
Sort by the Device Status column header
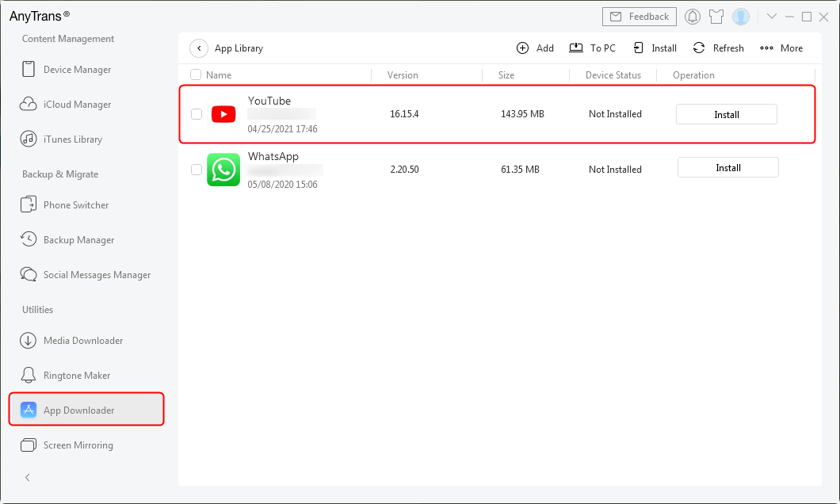[613, 75]
